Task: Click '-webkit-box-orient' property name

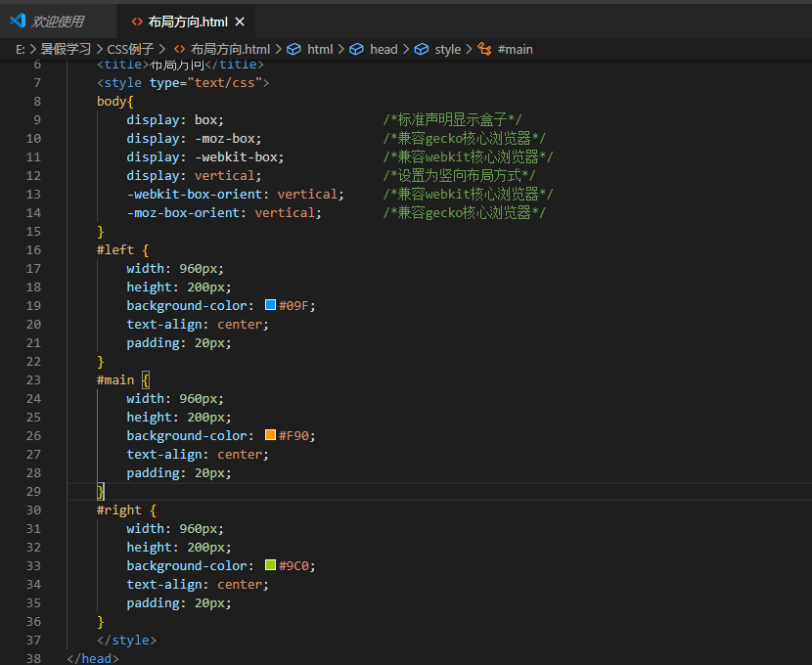Action: (x=195, y=194)
